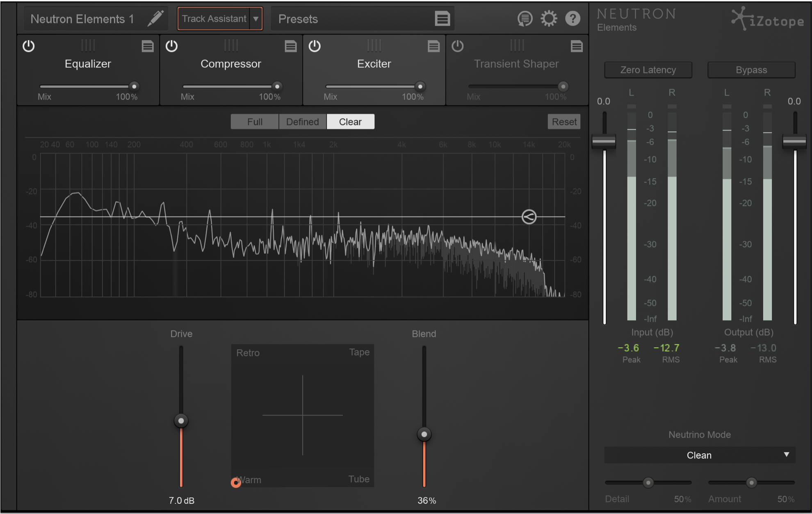The height and width of the screenshot is (514, 812).
Task: Open the Neutrino Mode Clean dropdown
Action: (700, 455)
